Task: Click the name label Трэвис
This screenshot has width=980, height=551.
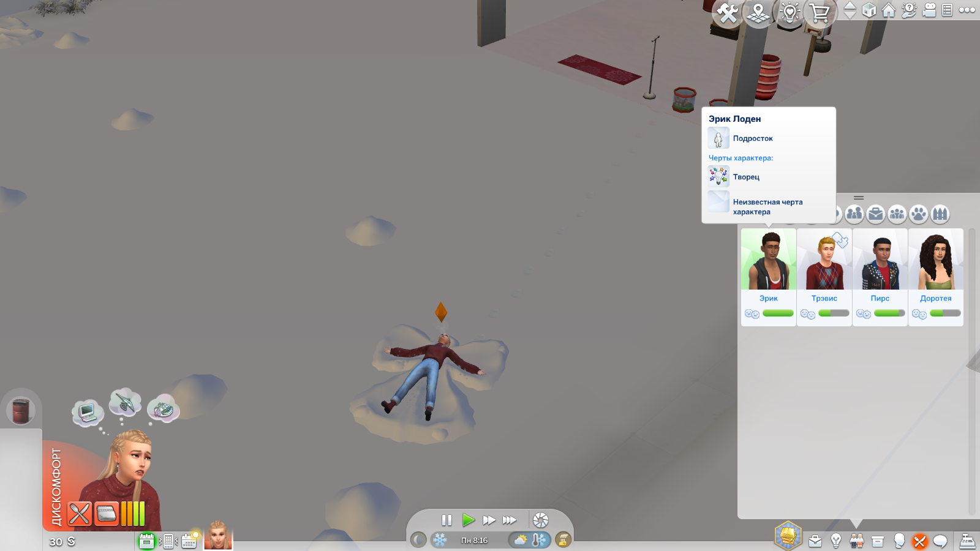Action: pyautogui.click(x=824, y=299)
